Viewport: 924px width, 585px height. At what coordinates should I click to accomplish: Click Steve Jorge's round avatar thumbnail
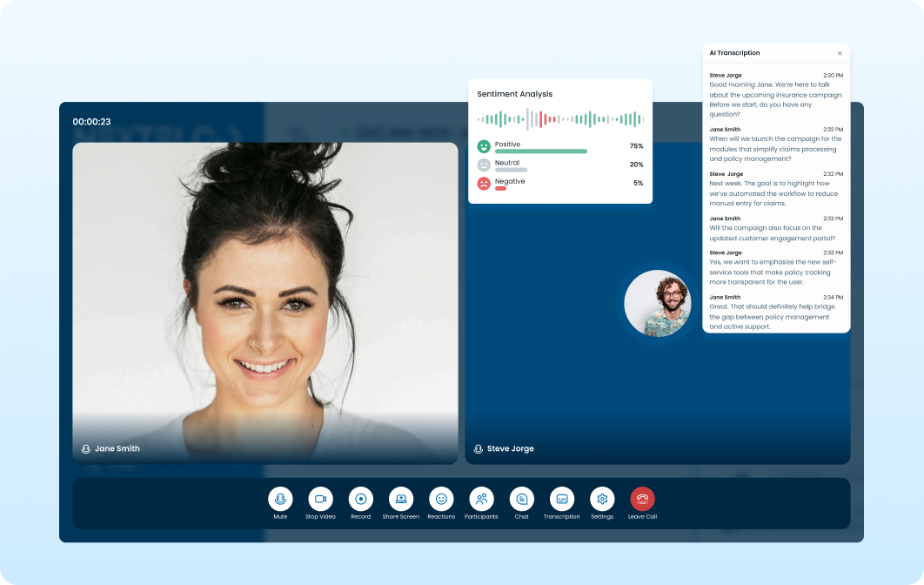658,302
